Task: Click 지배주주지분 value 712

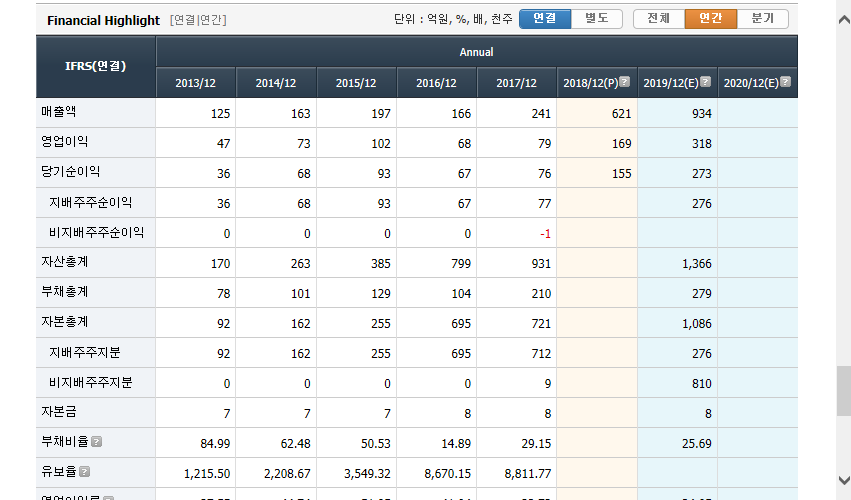Action: 541,353
